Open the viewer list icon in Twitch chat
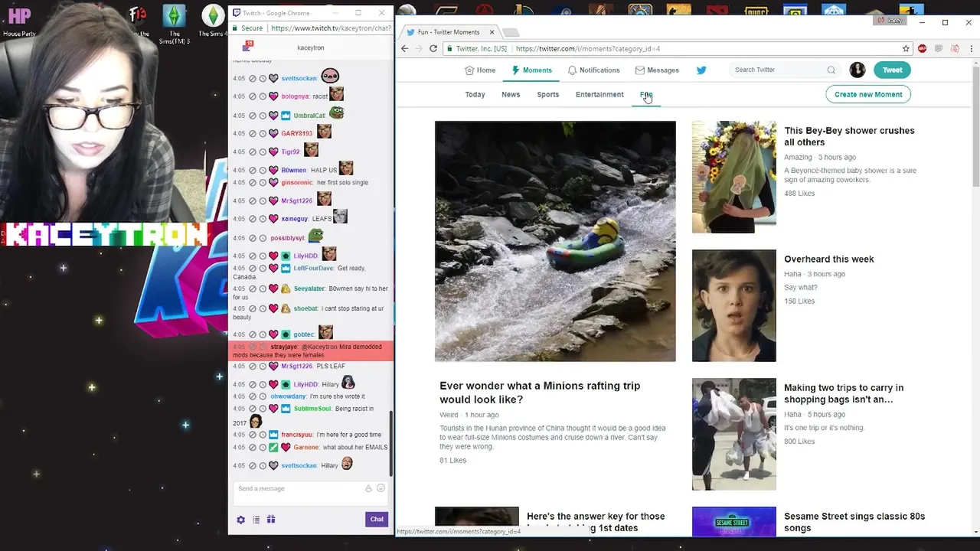The width and height of the screenshot is (980, 551). click(x=256, y=520)
